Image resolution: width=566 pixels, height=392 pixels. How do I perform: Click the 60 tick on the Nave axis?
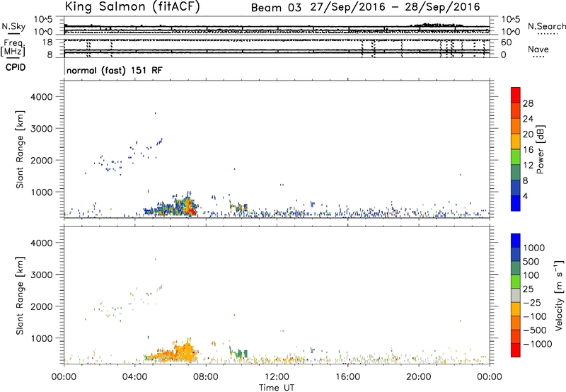coord(506,42)
